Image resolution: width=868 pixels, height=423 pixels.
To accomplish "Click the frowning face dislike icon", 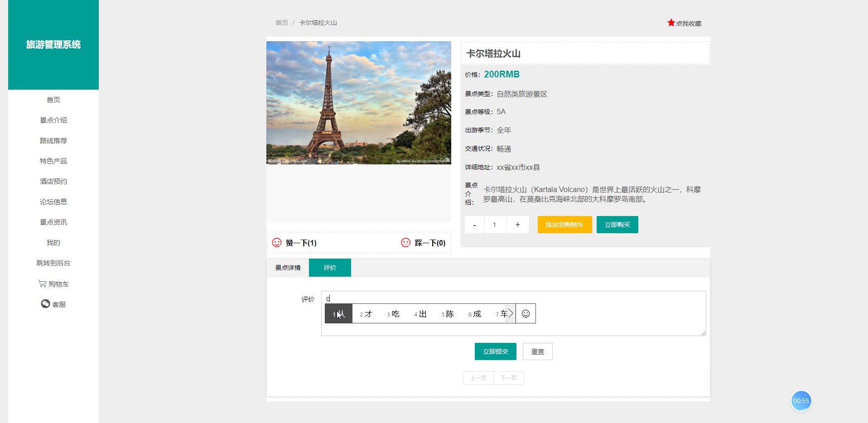I will pos(406,243).
